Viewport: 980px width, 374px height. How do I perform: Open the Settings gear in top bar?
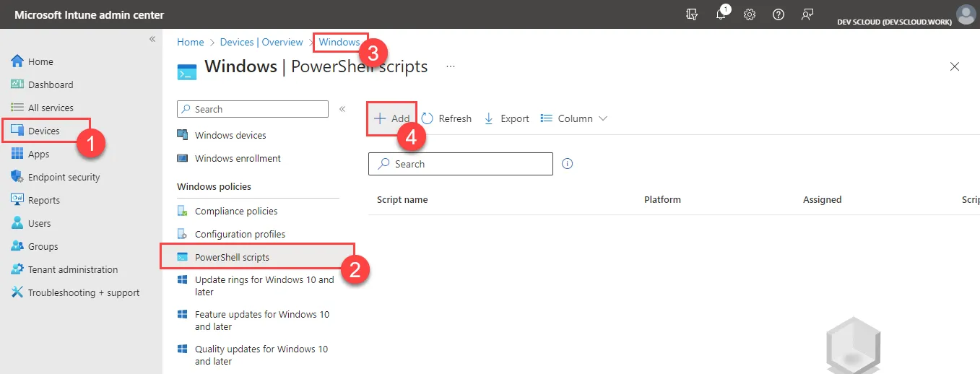click(x=750, y=14)
